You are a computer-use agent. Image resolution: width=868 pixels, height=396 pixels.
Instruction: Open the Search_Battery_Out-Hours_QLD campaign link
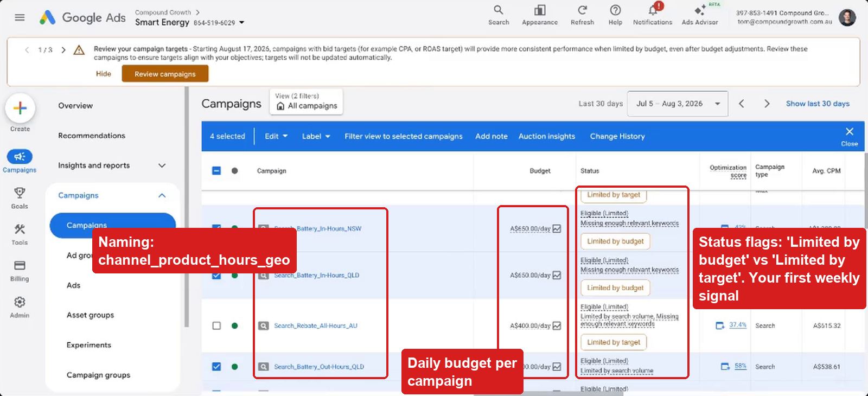[x=318, y=367]
